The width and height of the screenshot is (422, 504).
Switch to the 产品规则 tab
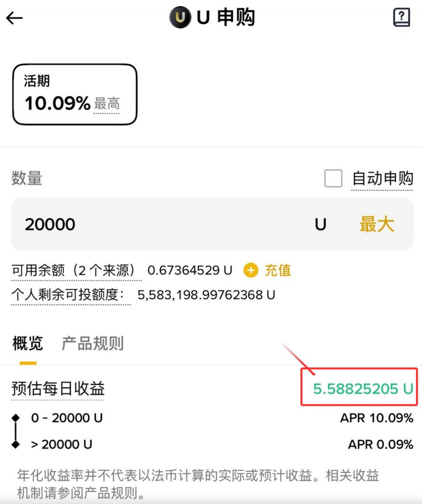pyautogui.click(x=92, y=344)
